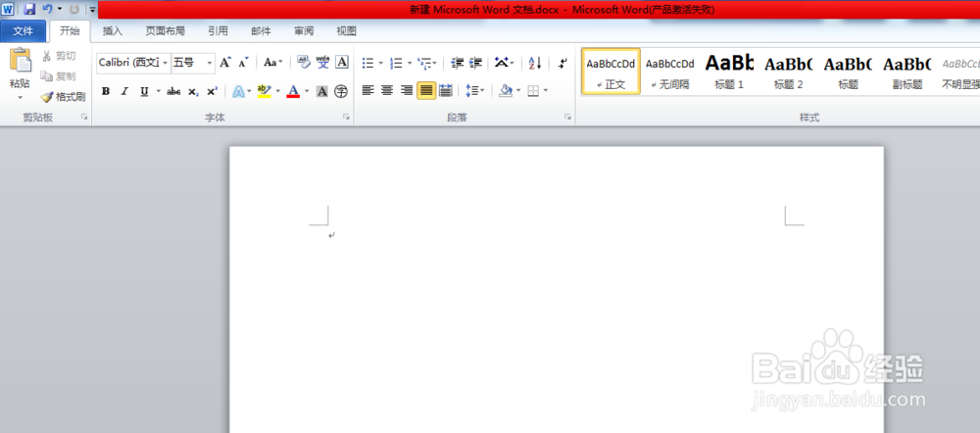980x433 pixels.
Task: Click the 复制 Copy button
Action: [59, 76]
